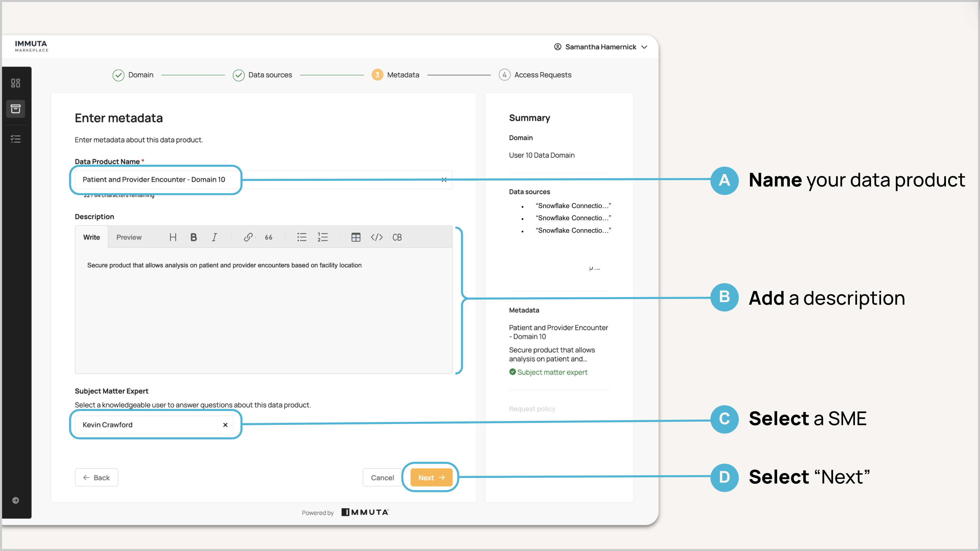Screen dimensions: 980x551
Task: Add a bulleted list
Action: (302, 237)
